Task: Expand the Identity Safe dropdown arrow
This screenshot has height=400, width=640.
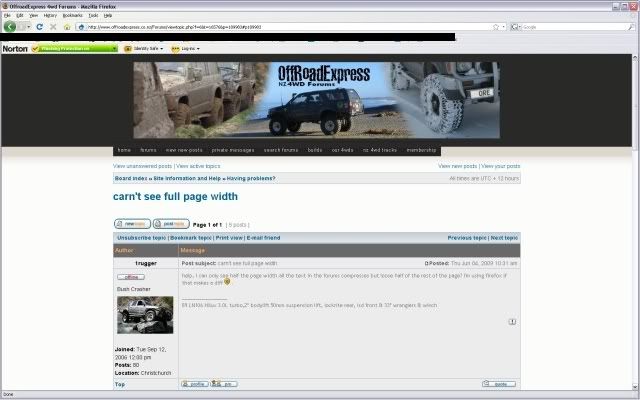Action: (x=162, y=49)
